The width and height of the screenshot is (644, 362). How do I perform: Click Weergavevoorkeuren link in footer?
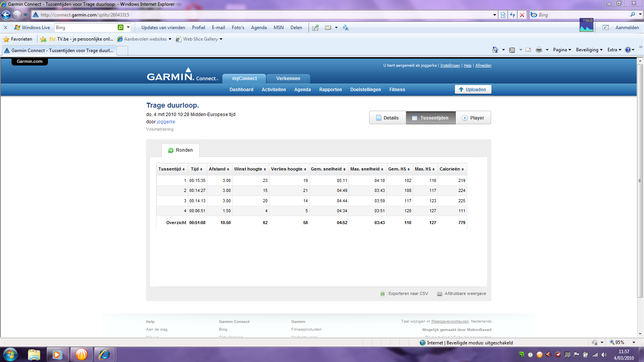coord(450,321)
